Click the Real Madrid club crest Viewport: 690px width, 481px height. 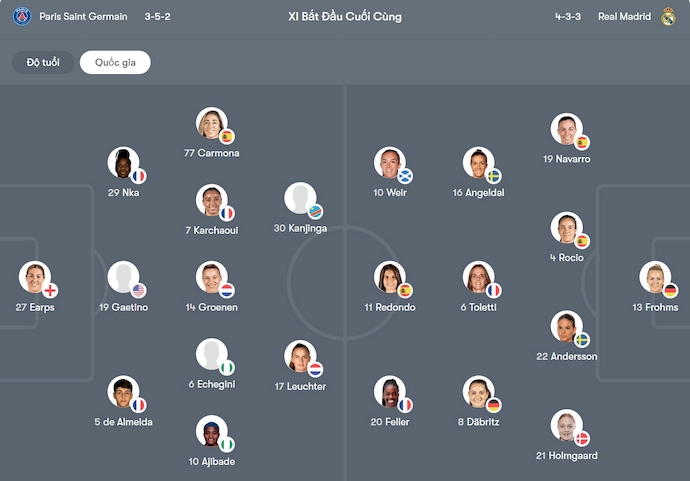click(x=668, y=17)
